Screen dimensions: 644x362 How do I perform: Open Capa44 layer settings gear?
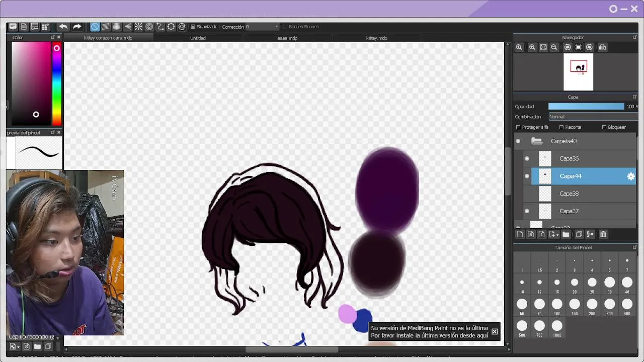630,176
